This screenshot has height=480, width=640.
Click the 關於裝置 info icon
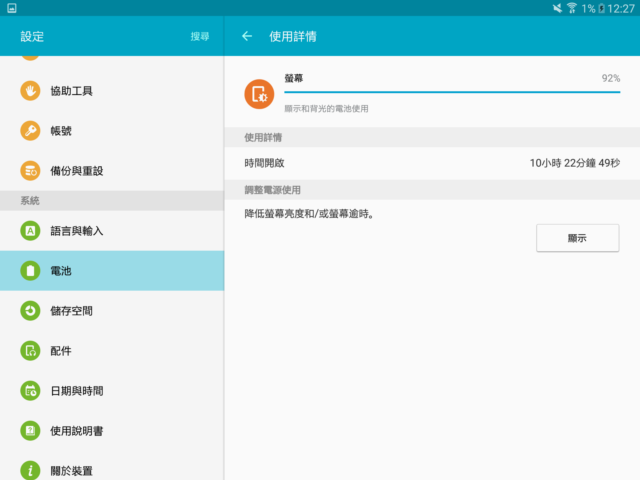coord(30,470)
